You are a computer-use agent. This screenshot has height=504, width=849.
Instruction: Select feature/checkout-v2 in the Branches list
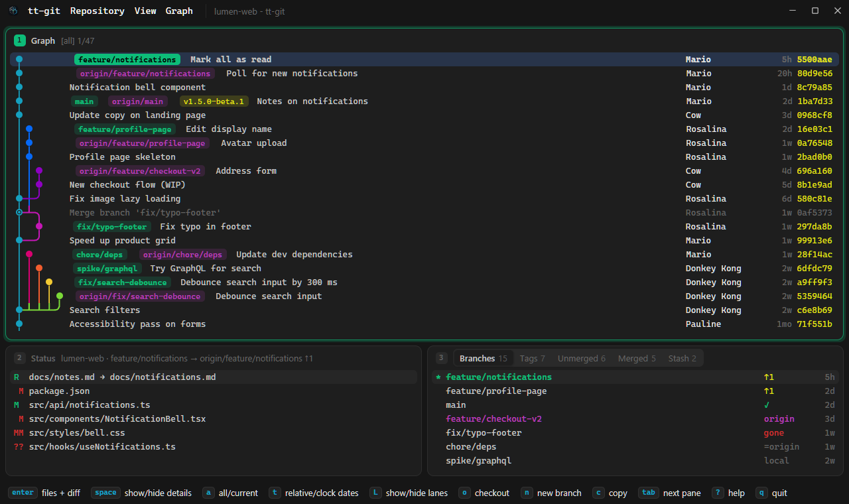[635, 419]
